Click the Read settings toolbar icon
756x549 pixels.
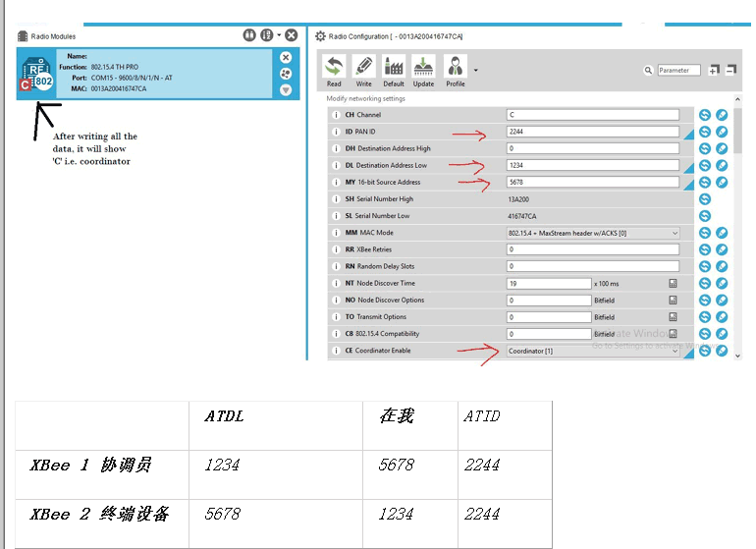click(334, 66)
